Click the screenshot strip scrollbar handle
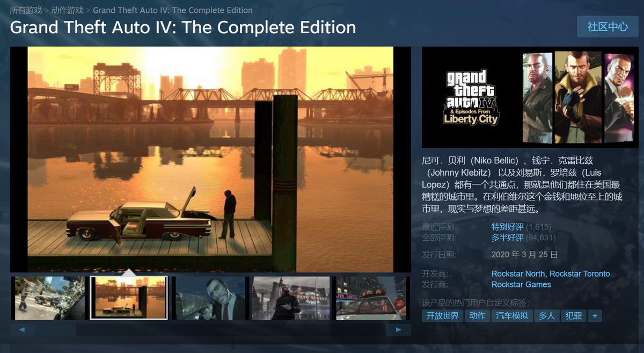The height and width of the screenshot is (353, 644). tap(56, 329)
